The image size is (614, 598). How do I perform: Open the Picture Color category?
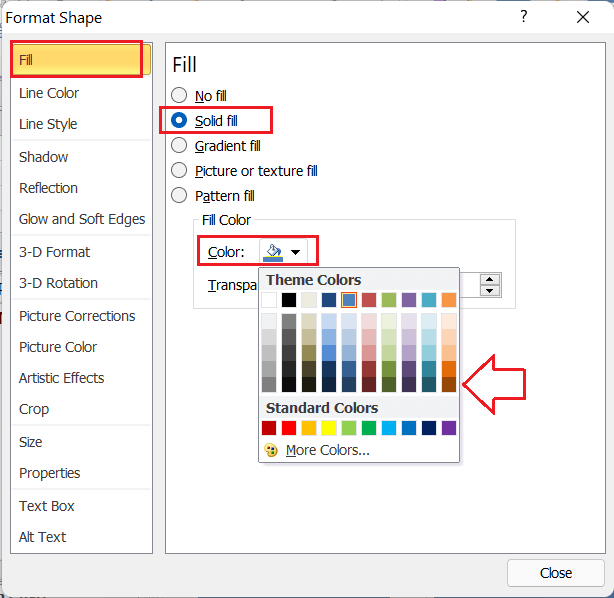(x=81, y=347)
